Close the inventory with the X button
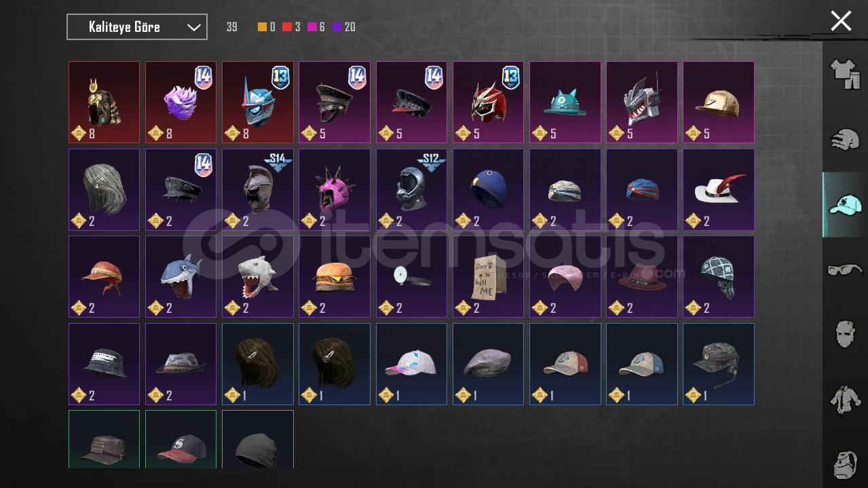The height and width of the screenshot is (488, 868). (841, 21)
